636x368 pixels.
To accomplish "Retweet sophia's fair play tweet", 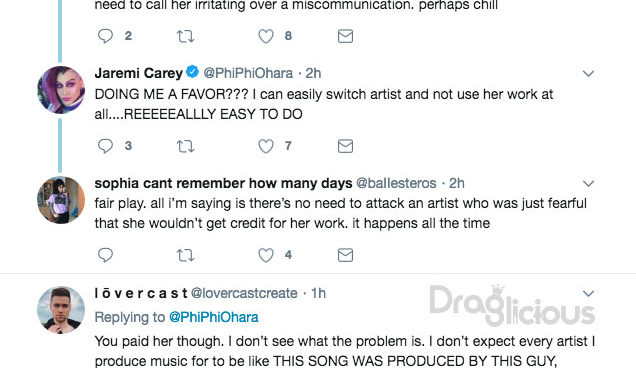I will 185,255.
